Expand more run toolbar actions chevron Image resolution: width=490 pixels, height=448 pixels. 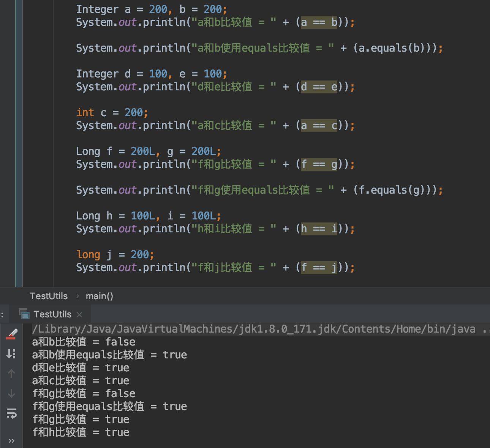(11, 440)
